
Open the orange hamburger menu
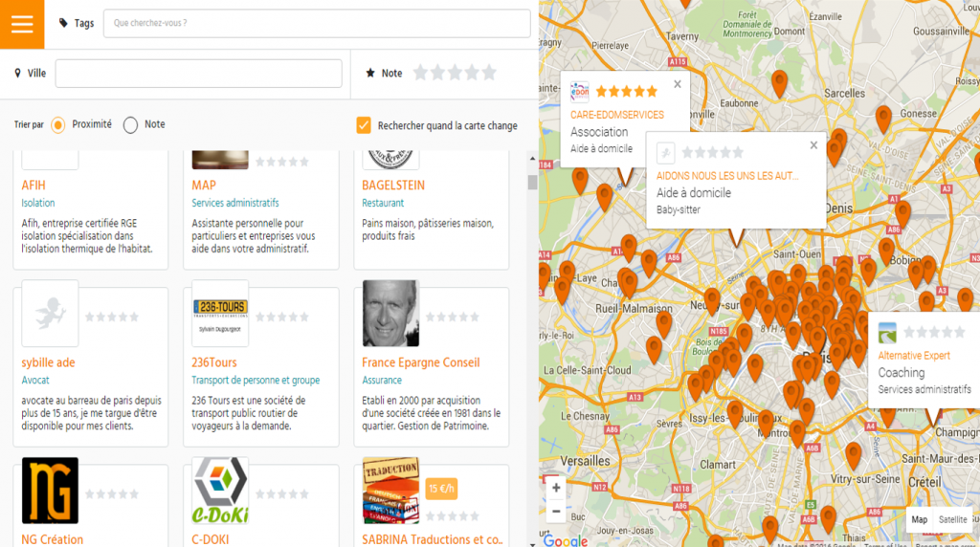click(22, 24)
